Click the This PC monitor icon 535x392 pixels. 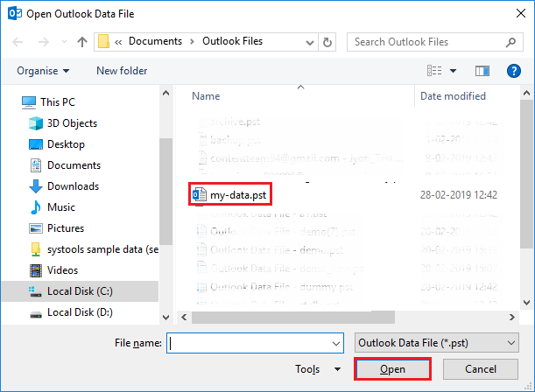[x=29, y=102]
